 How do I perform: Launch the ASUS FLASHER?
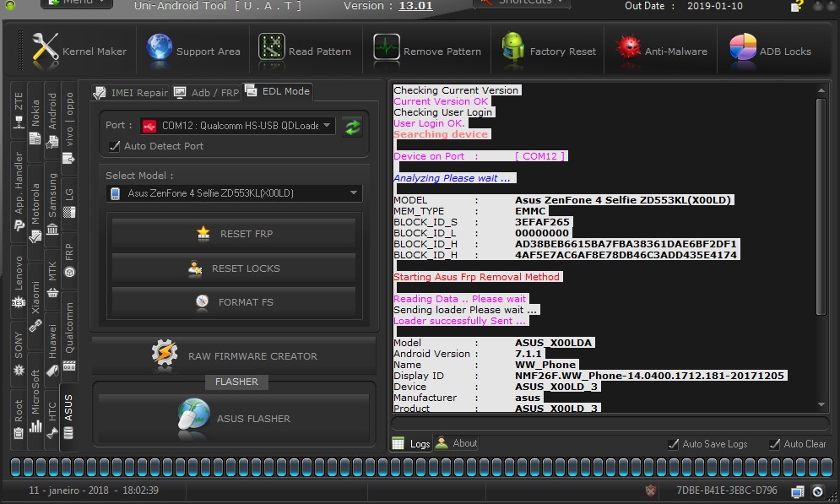click(x=234, y=418)
